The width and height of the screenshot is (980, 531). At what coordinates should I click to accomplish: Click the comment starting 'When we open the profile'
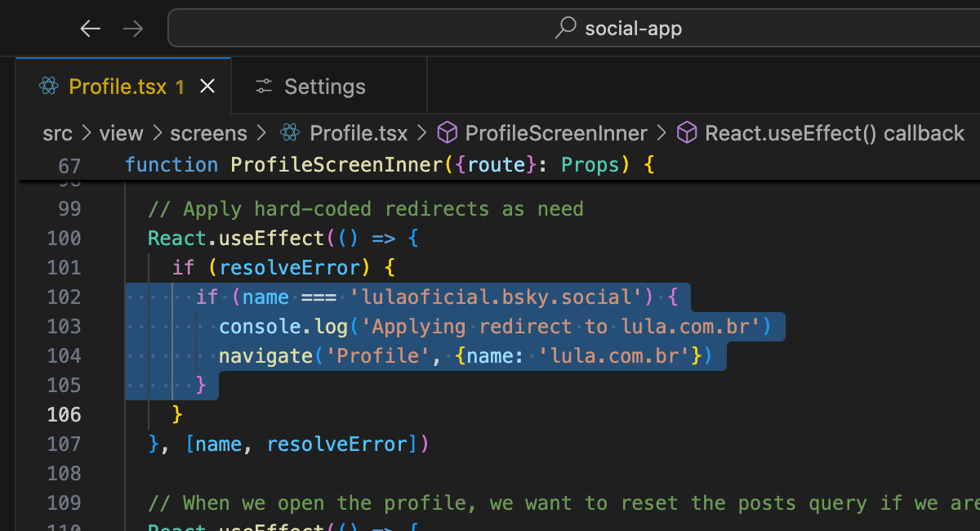[x=563, y=503]
